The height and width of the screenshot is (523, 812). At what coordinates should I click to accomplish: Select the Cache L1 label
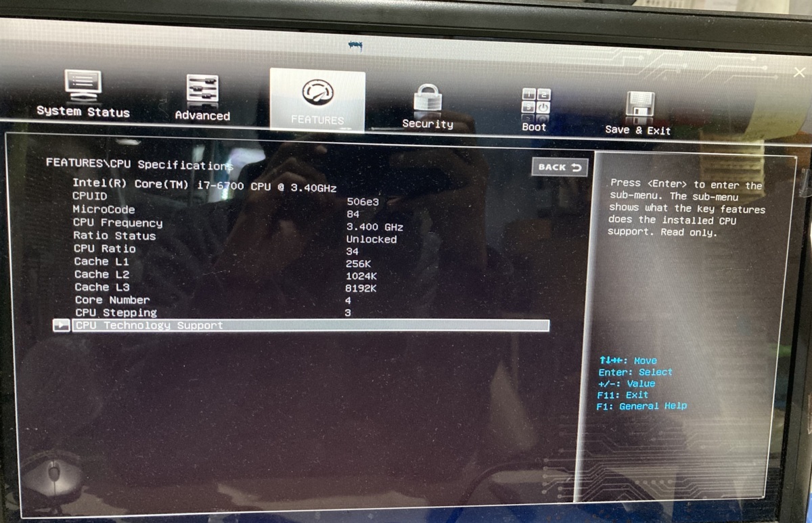coord(101,261)
